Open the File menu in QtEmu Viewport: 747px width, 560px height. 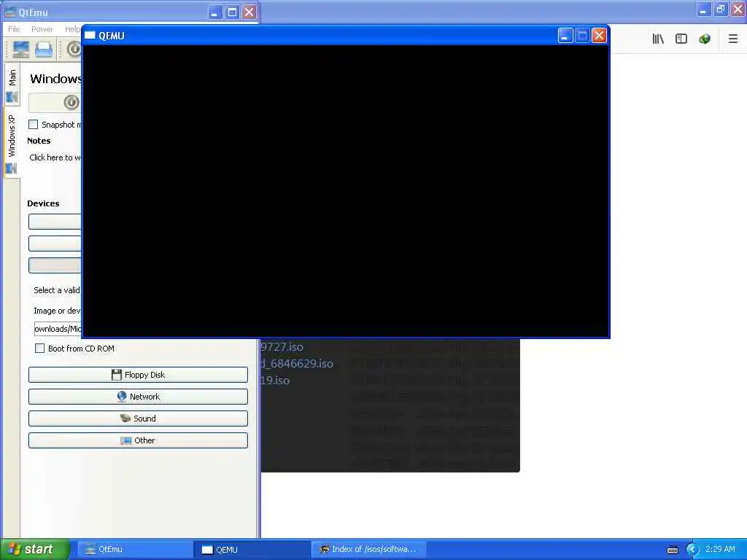[x=14, y=29]
